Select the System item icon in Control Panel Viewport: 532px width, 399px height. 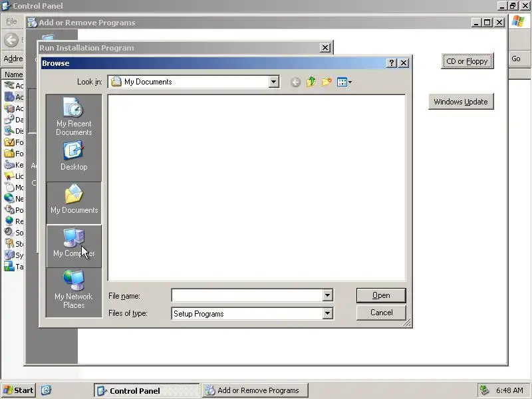pos(9,255)
